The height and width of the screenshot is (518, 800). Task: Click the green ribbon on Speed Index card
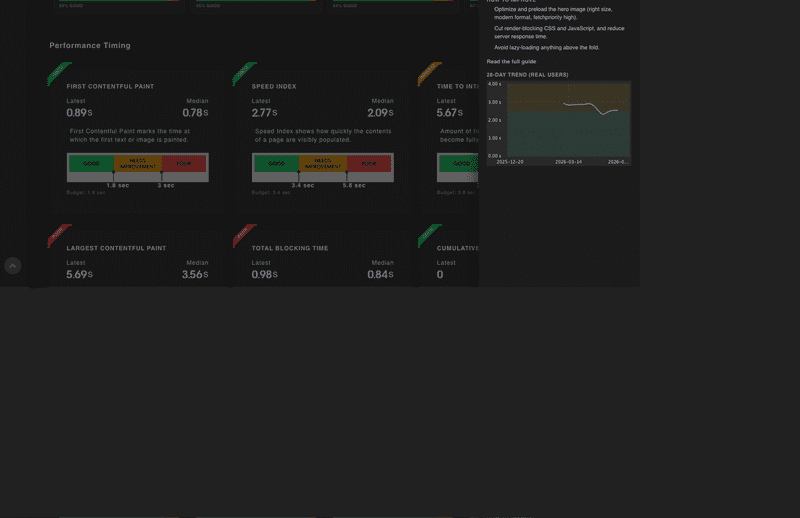coord(244,73)
